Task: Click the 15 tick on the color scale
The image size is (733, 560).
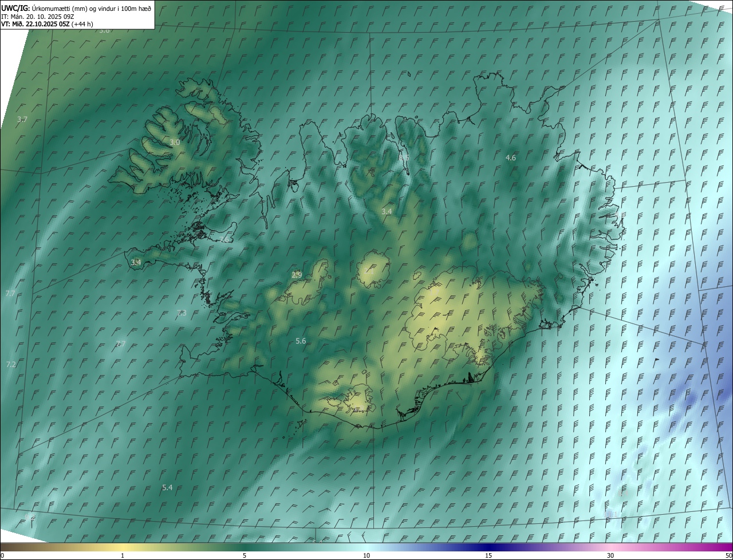Action: (x=488, y=555)
